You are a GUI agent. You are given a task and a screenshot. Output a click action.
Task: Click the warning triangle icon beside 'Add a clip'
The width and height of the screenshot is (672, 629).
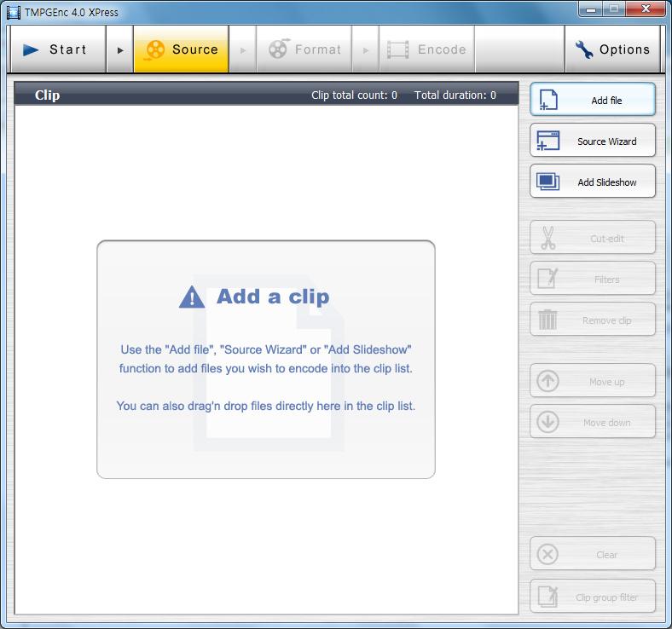[192, 297]
